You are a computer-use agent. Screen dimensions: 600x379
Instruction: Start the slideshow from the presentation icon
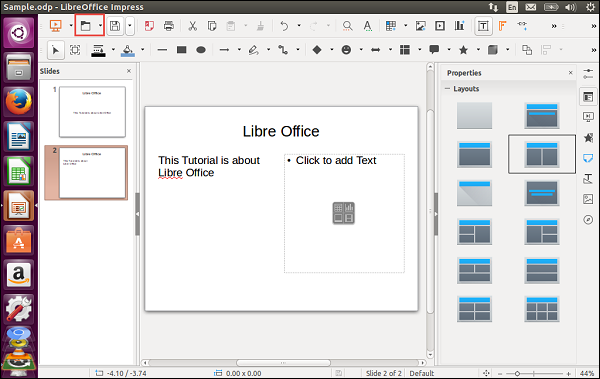[56, 26]
